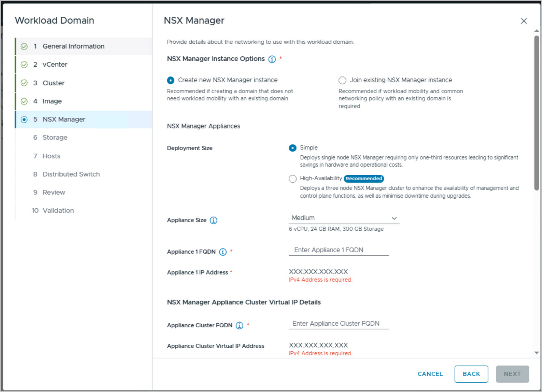Choose Simple deployment size

pyautogui.click(x=293, y=148)
